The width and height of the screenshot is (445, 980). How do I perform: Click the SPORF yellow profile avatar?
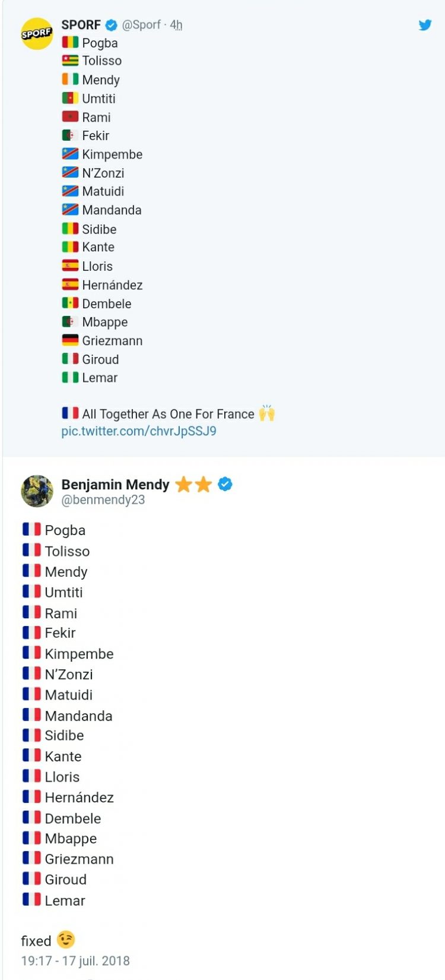pyautogui.click(x=37, y=33)
